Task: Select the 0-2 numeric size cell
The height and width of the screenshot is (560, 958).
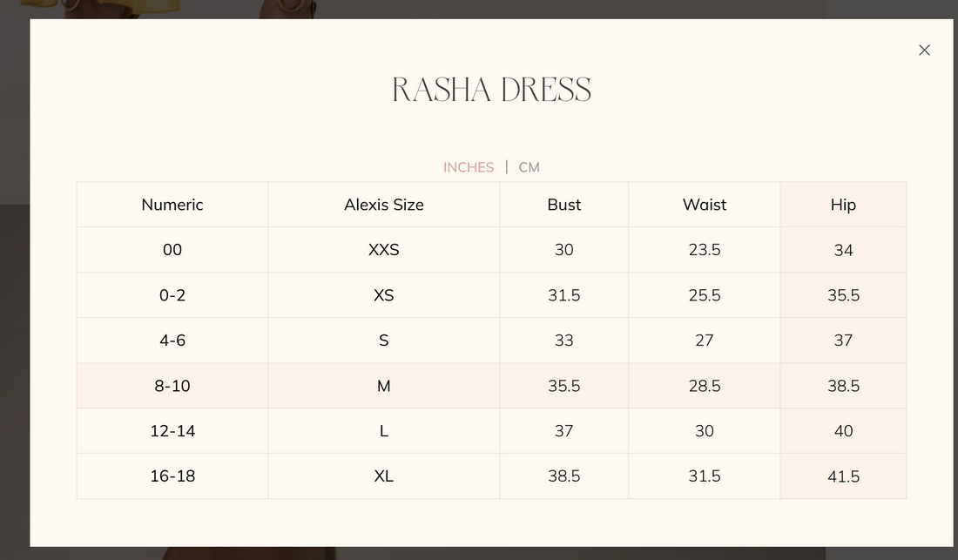Action: 172,295
